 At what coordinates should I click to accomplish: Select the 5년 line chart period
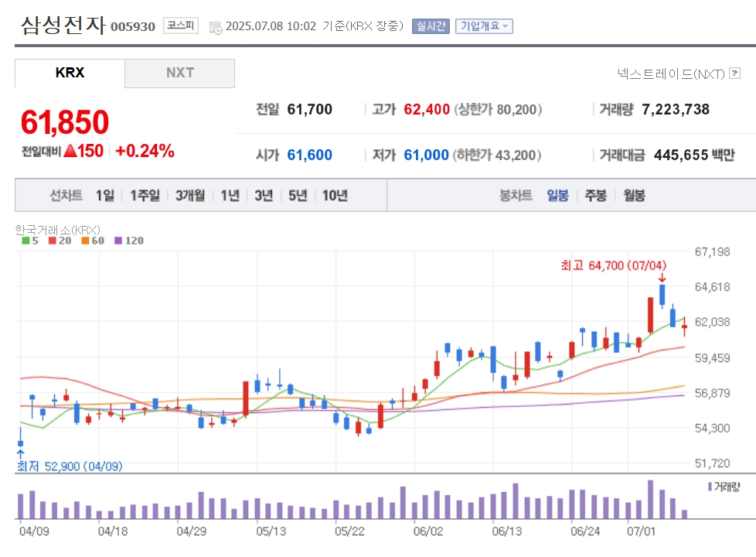298,196
